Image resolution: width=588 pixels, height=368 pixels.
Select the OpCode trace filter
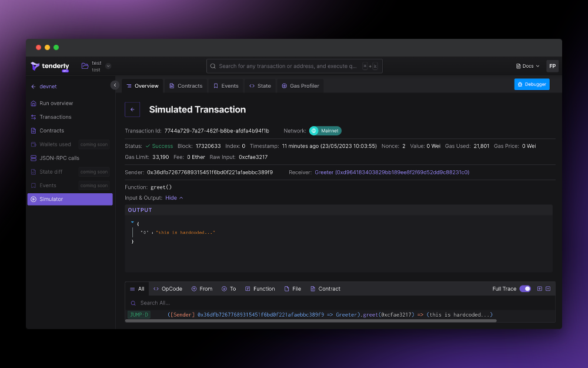click(x=168, y=289)
